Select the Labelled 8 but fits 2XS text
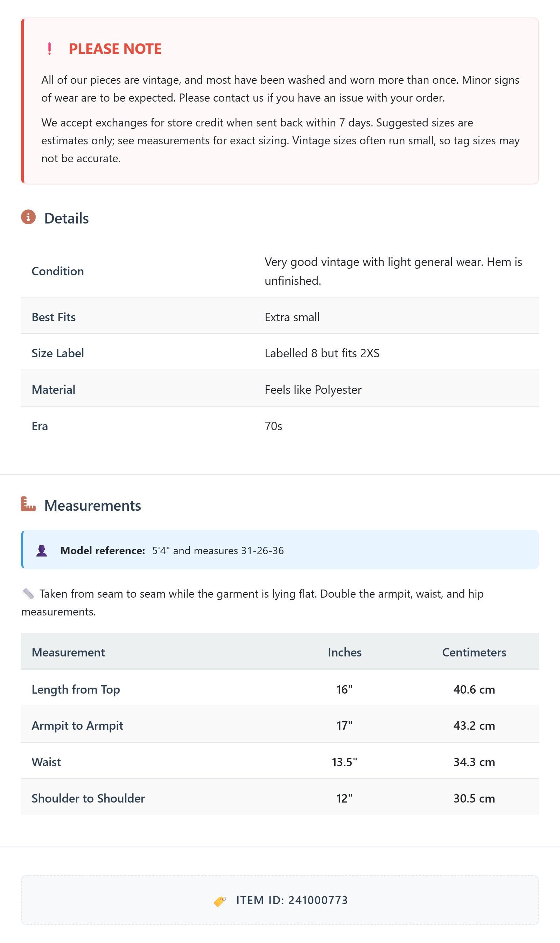The height and width of the screenshot is (943, 560). coord(322,353)
